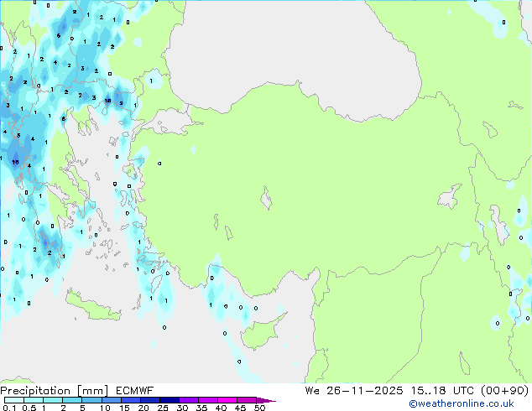Click the '18' precipitation value on the map

pyautogui.click(x=107, y=101)
